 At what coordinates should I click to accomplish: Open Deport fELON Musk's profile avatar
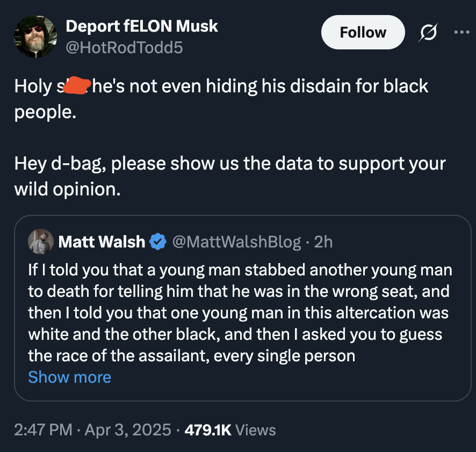click(x=35, y=37)
